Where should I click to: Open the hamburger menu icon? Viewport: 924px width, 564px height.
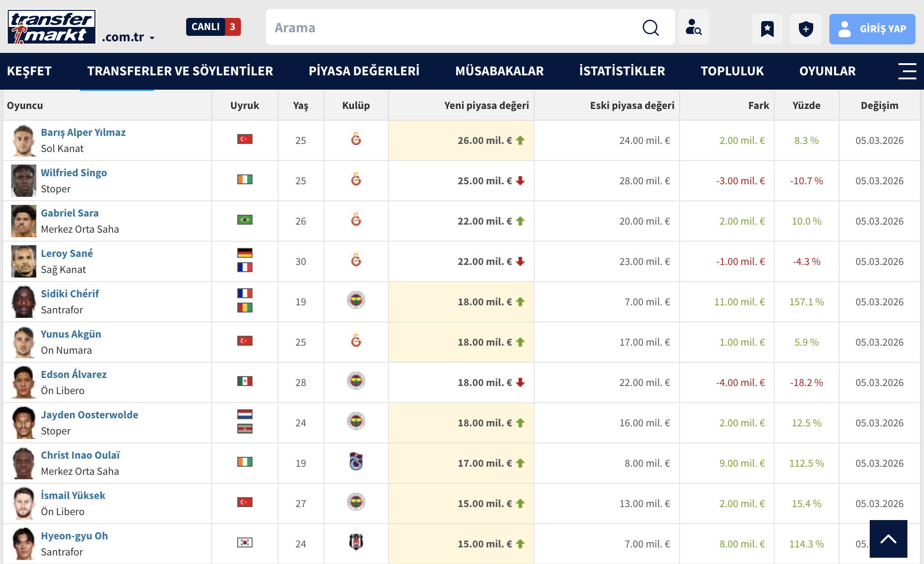[907, 71]
